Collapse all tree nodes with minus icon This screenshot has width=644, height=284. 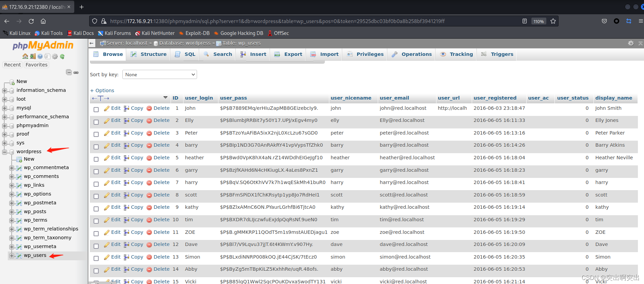click(x=69, y=72)
